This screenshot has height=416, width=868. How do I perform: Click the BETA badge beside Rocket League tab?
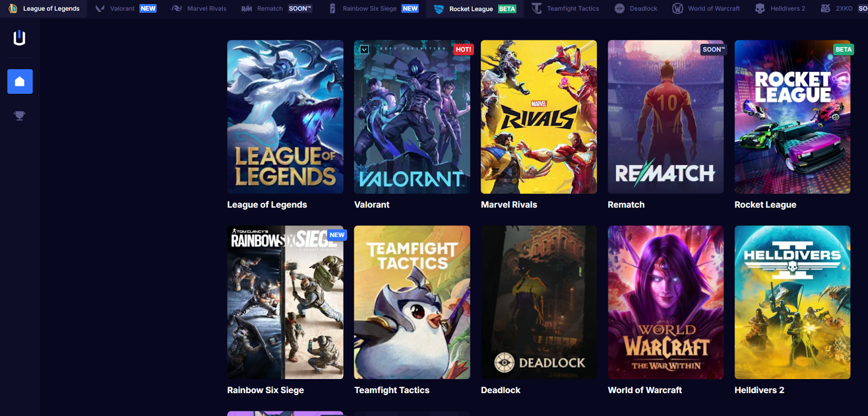coord(507,9)
